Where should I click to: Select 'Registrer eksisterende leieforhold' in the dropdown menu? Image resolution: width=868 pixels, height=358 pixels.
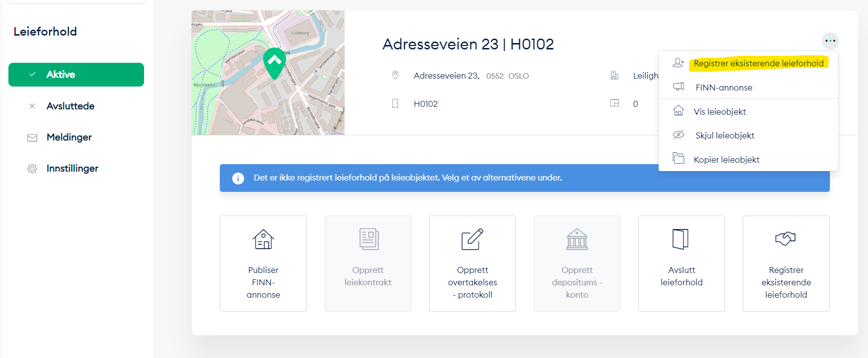coord(758,63)
